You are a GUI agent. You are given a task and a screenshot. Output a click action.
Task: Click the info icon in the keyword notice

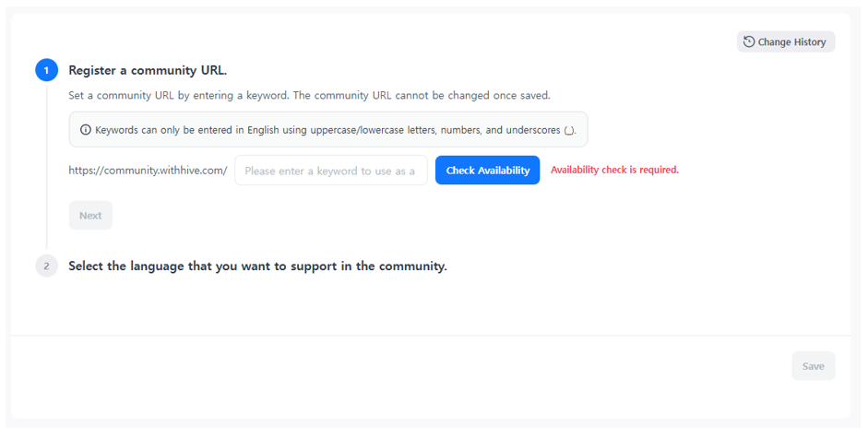point(86,130)
